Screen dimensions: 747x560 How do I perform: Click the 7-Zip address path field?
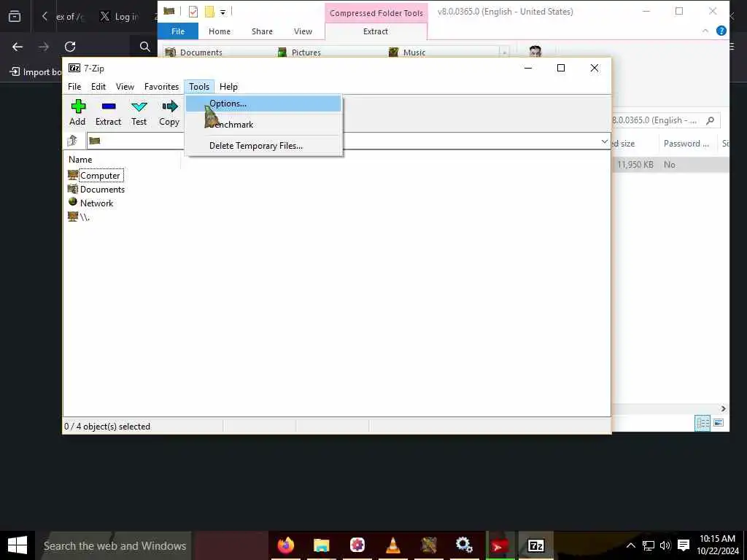coord(348,141)
